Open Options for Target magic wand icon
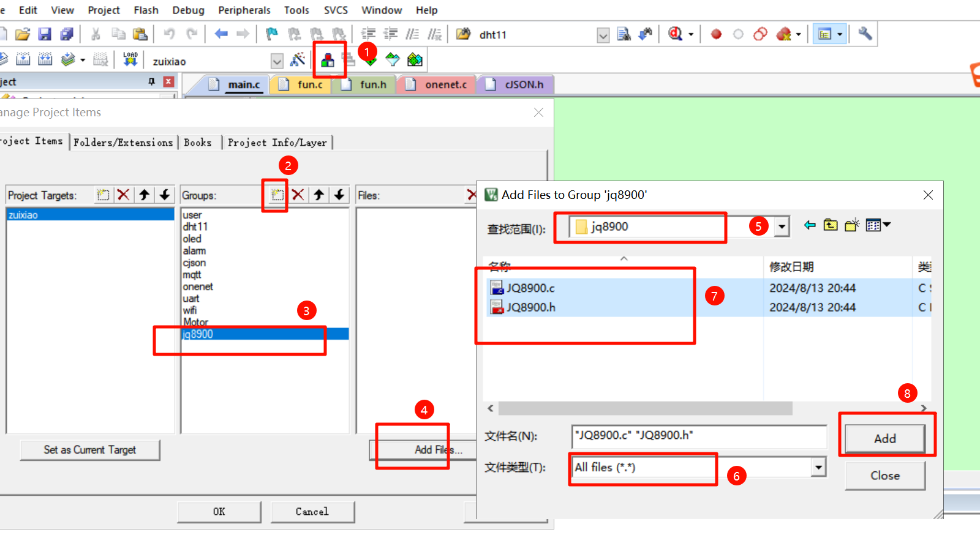 click(x=298, y=59)
